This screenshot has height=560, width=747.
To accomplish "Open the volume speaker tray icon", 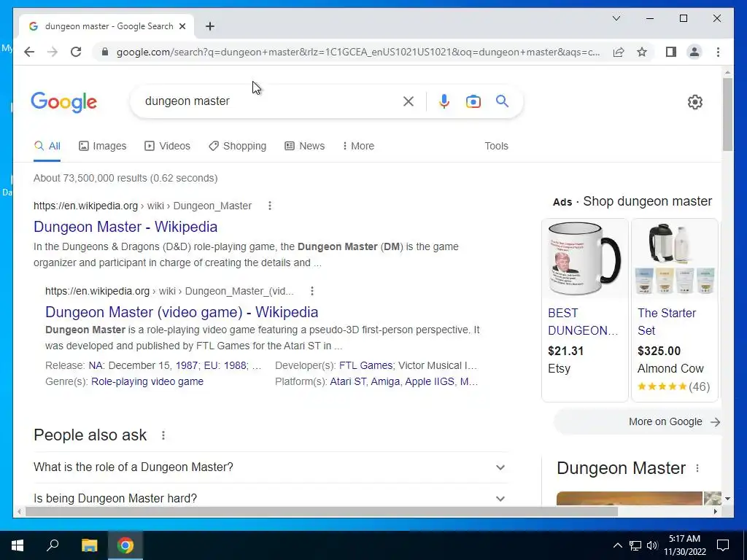I will pyautogui.click(x=652, y=545).
